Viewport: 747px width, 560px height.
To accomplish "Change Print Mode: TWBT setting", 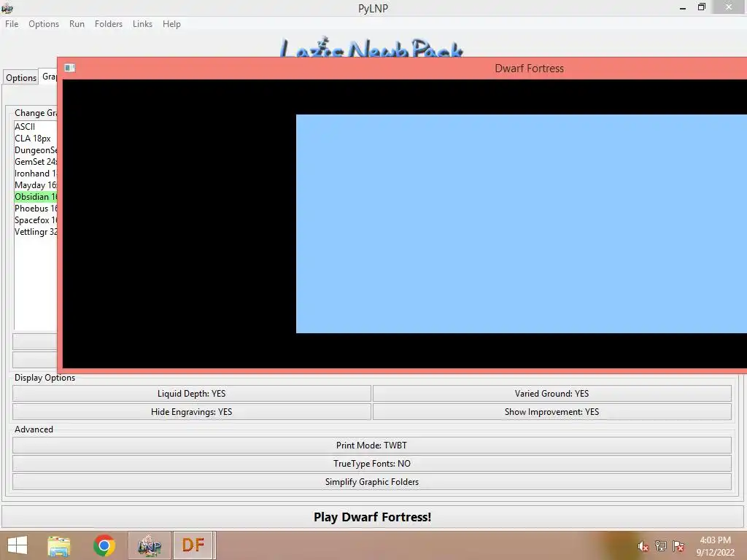I will click(371, 446).
